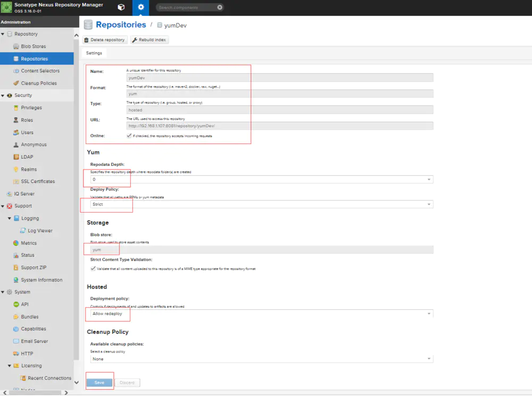The height and width of the screenshot is (396, 532).
Task: Click the Privileges medal icon
Action: tap(16, 108)
